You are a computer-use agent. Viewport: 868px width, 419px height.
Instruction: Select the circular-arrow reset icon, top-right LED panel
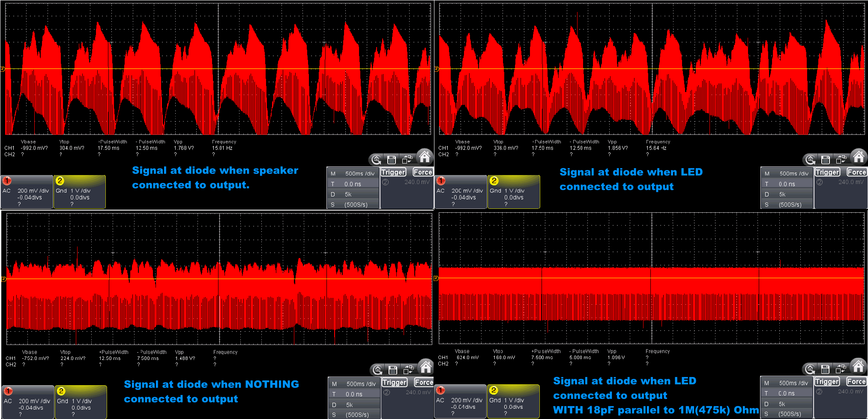(x=811, y=160)
